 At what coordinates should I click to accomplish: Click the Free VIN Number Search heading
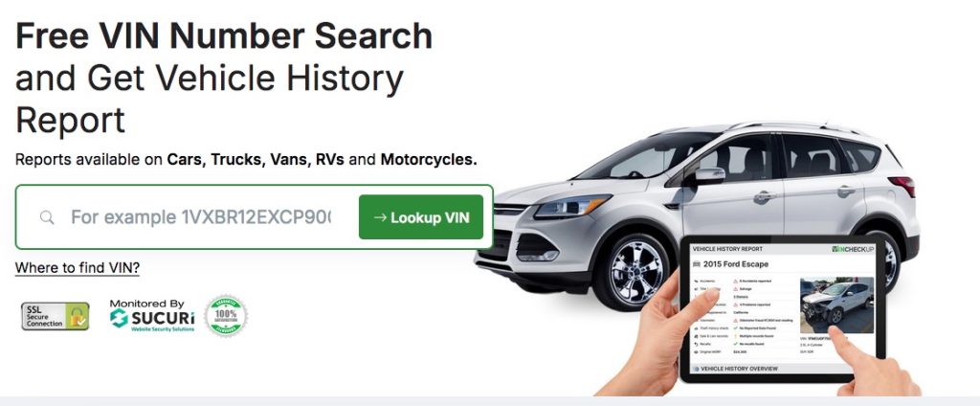224,35
